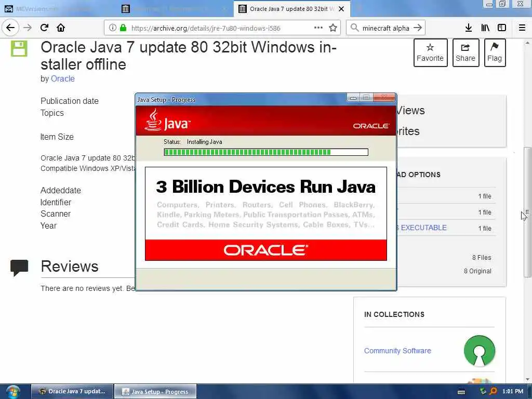Click the Share button
Screen dimensions: 532x399
coord(465,52)
